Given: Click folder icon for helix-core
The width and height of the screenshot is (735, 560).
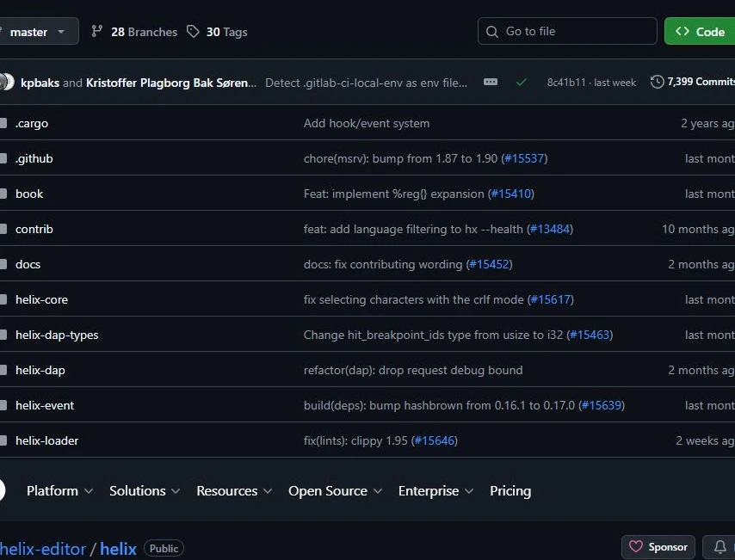Looking at the screenshot, I should coord(3,299).
